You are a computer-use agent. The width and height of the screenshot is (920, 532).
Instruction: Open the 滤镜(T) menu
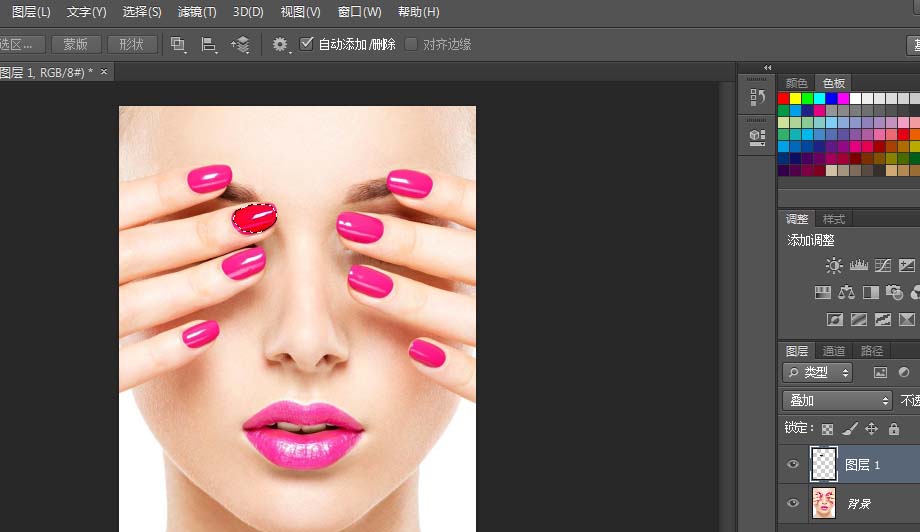coord(197,12)
